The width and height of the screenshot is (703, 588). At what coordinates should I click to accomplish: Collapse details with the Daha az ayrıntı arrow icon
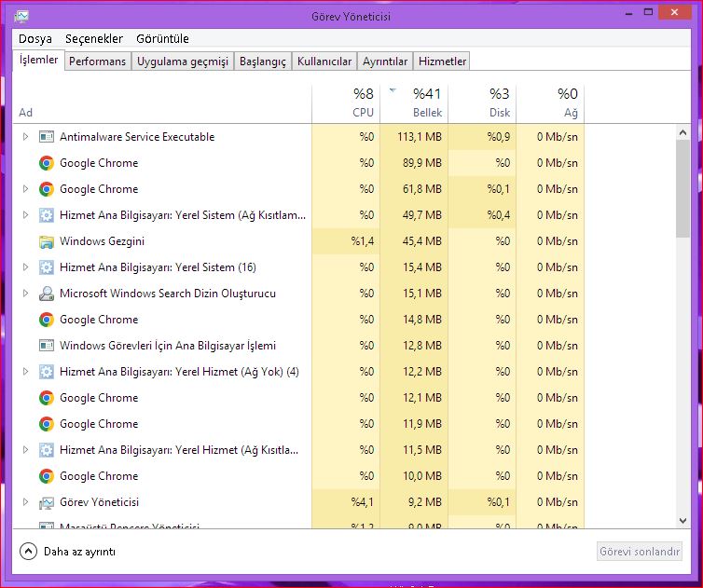tap(28, 552)
